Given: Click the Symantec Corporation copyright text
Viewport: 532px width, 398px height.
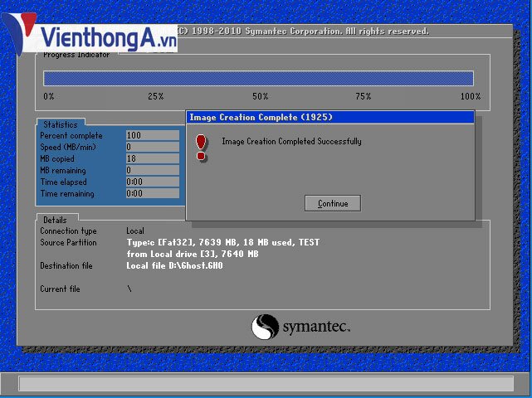Looking at the screenshot, I should point(303,32).
